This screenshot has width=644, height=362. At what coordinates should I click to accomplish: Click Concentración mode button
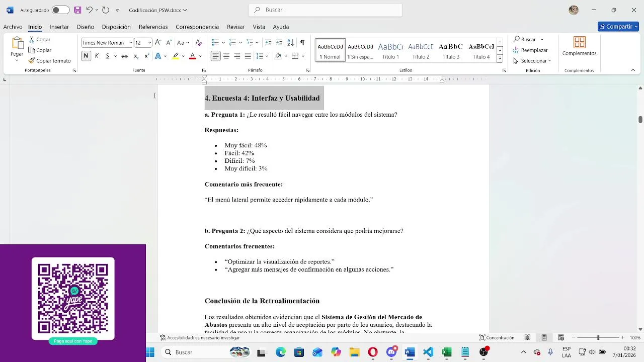(497, 338)
